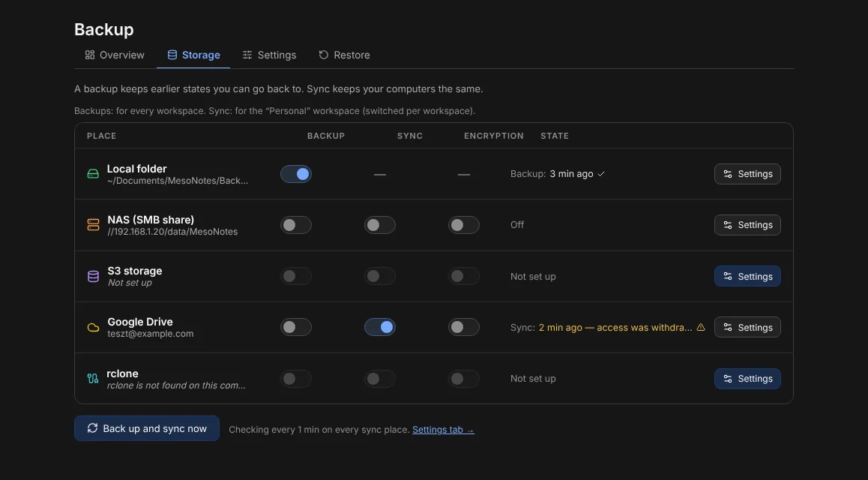This screenshot has width=868, height=480.
Task: Enable Backup for NAS (SMB share)
Action: pyautogui.click(x=296, y=225)
